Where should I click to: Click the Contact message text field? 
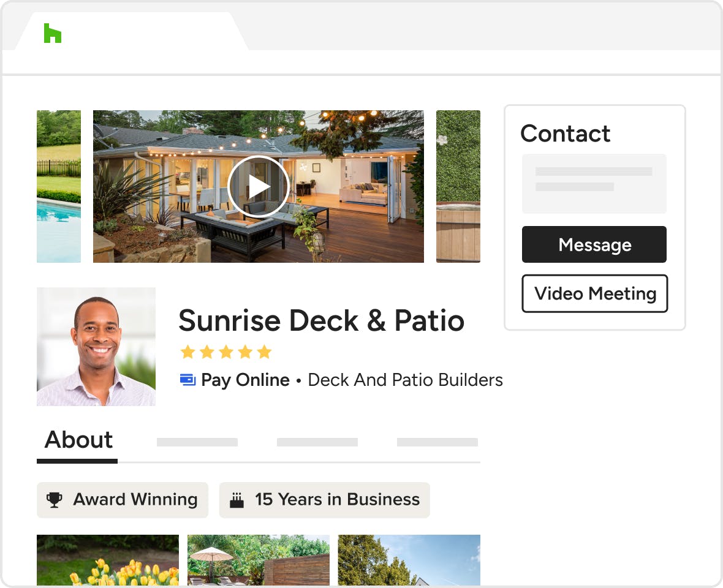pyautogui.click(x=594, y=183)
